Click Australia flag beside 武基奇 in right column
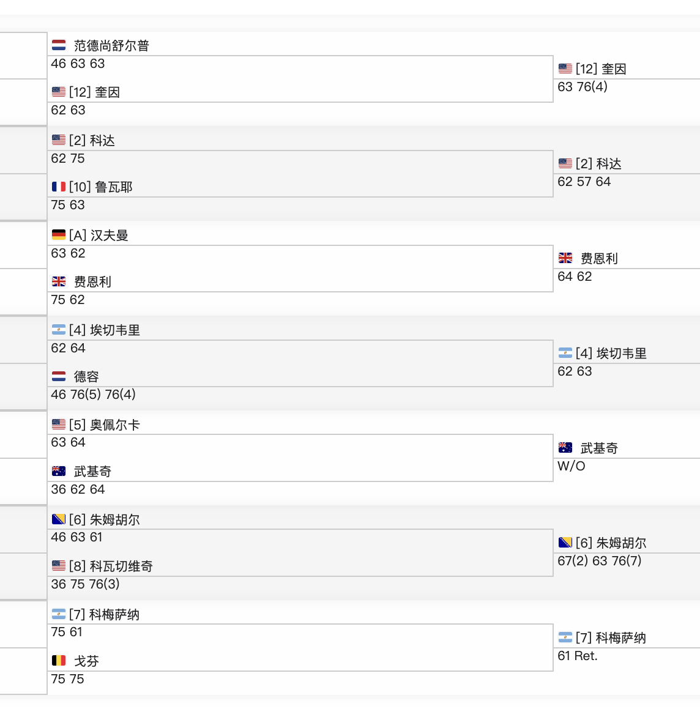The image size is (700, 728). (x=565, y=448)
